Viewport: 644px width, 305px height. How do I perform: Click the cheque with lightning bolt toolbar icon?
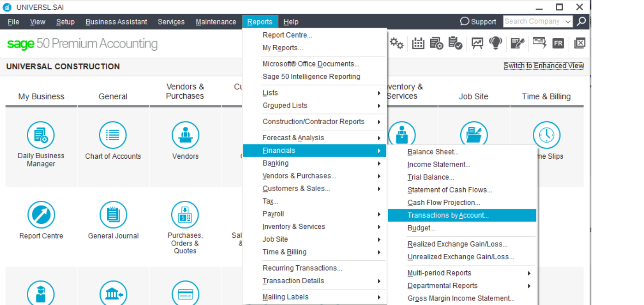click(x=539, y=43)
